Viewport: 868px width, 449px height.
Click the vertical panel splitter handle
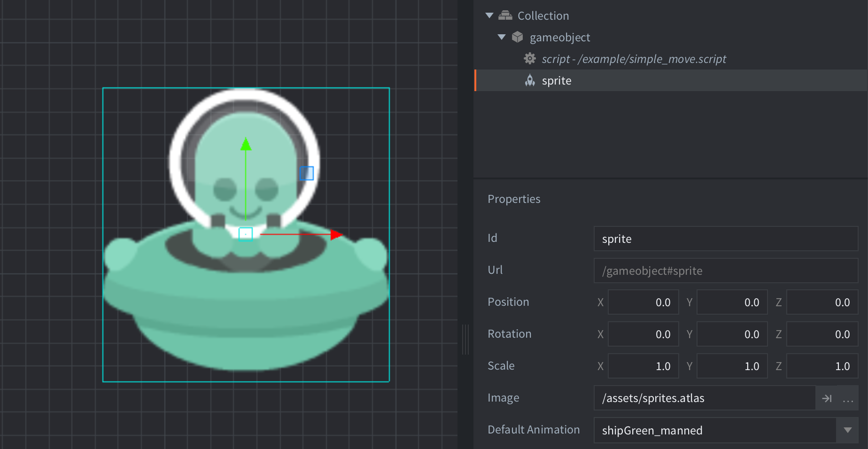pos(465,339)
